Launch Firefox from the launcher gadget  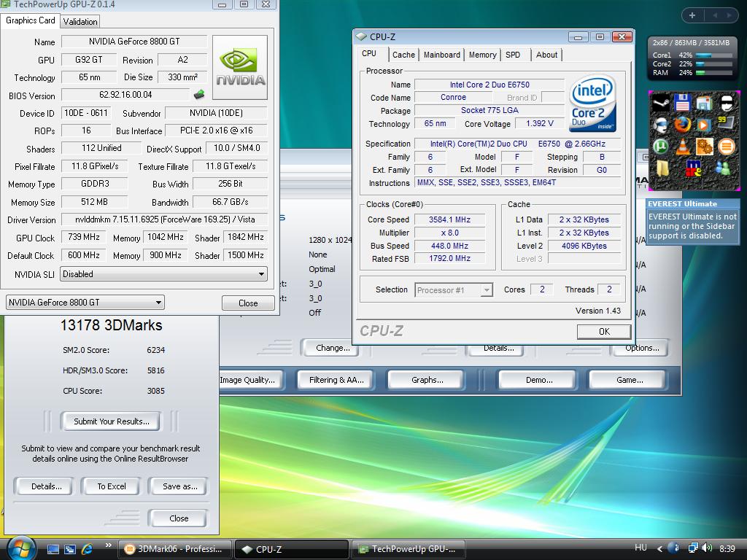point(682,125)
